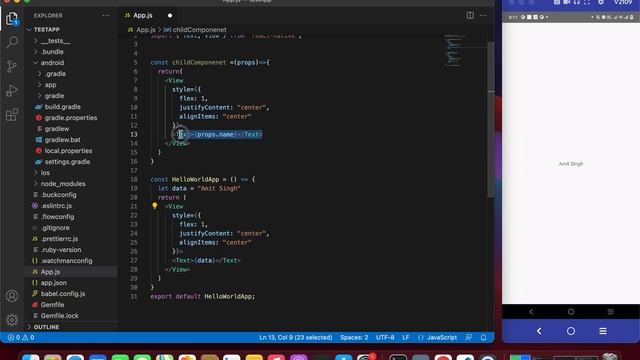This screenshot has width=640, height=360.
Task: Tap the emulator back button in blue bar
Action: click(539, 331)
